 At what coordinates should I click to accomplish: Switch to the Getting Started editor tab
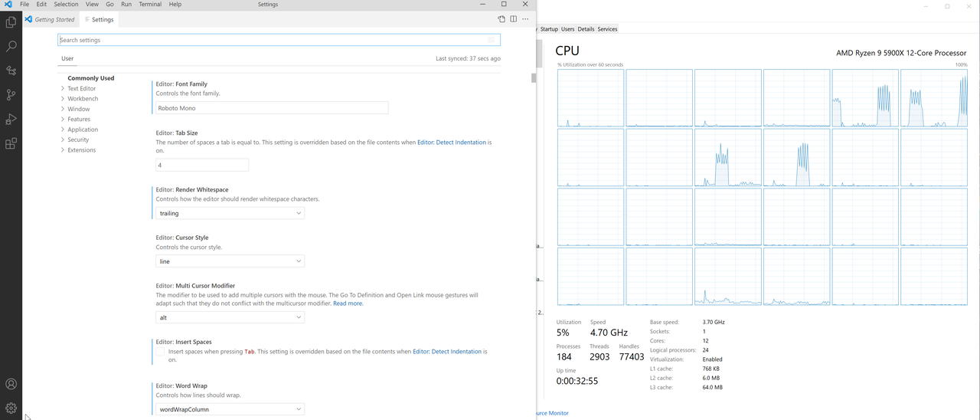coord(51,19)
